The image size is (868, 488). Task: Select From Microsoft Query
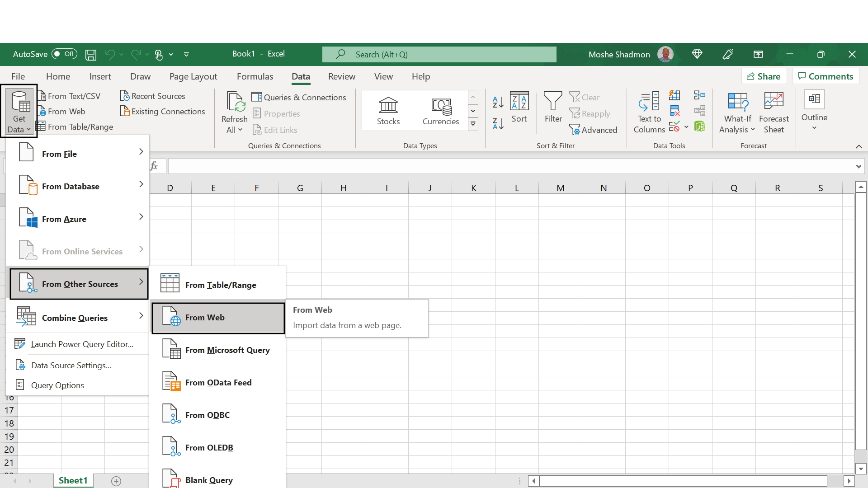(x=218, y=350)
